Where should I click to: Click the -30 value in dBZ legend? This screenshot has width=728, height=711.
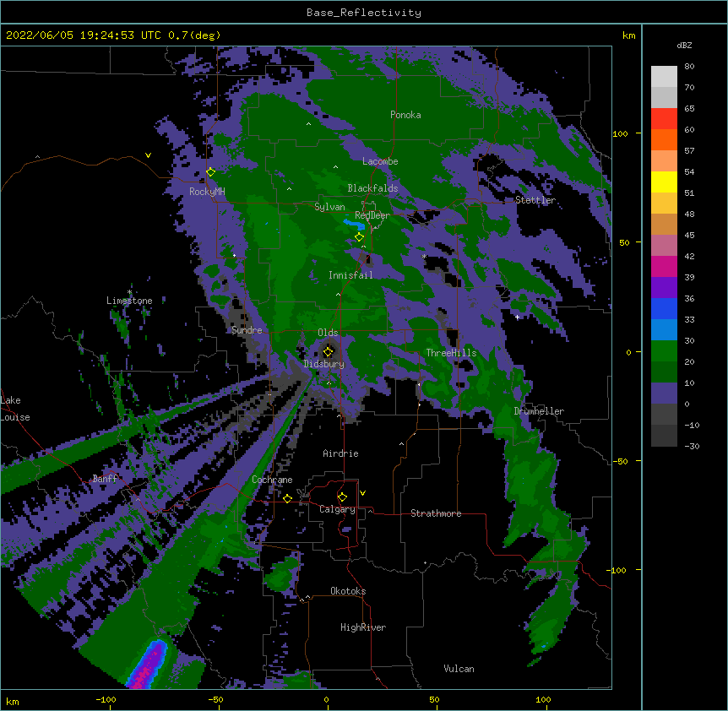click(692, 447)
